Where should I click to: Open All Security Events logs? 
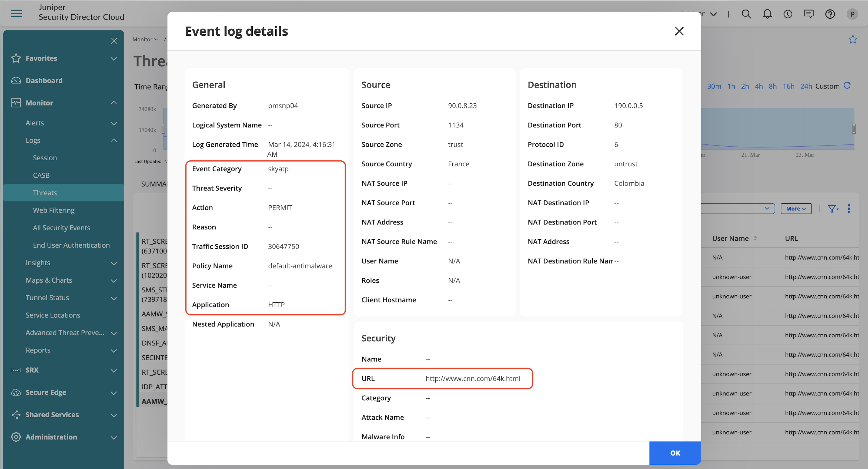pyautogui.click(x=61, y=228)
